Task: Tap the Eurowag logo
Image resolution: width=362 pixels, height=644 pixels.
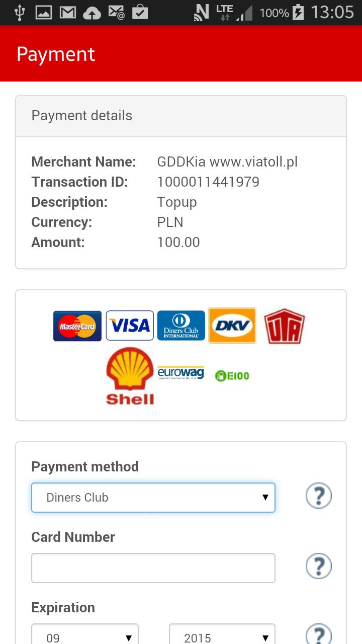Action: point(180,373)
